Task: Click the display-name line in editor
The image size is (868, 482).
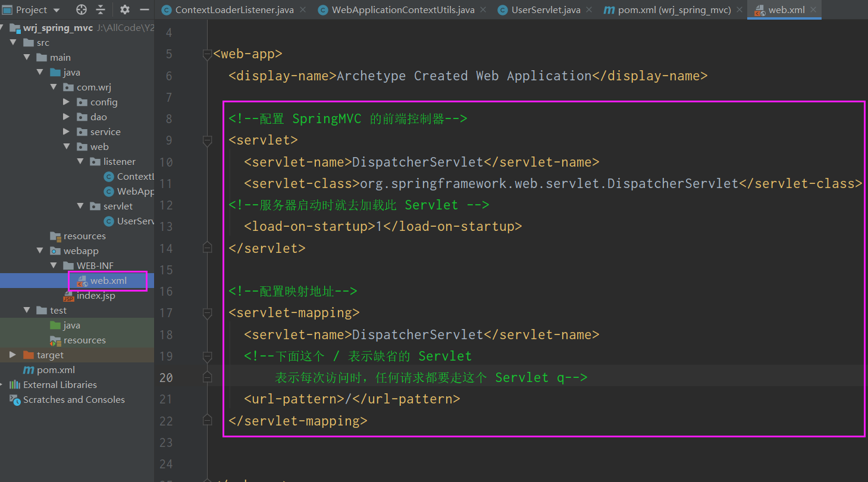Action: [468, 76]
